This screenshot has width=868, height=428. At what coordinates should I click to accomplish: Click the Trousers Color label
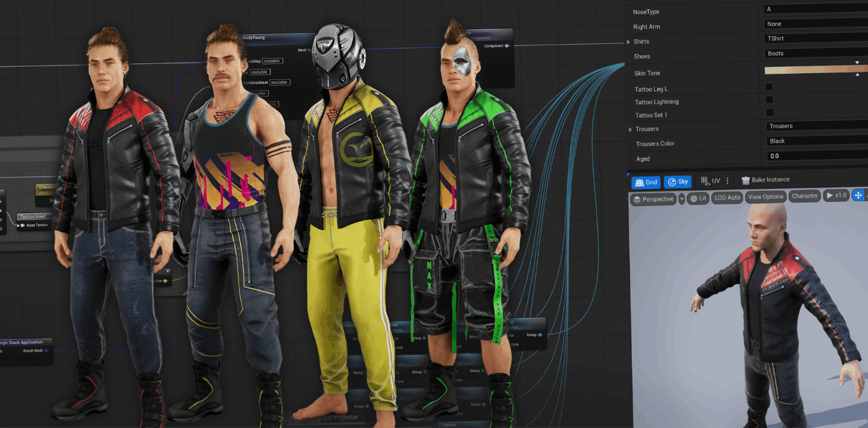pyautogui.click(x=655, y=144)
